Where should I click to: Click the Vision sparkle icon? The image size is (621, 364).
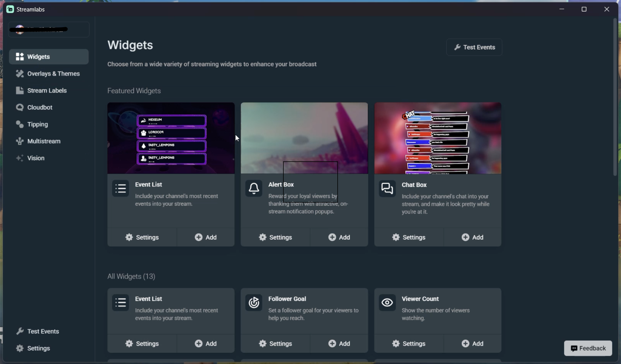coord(20,158)
